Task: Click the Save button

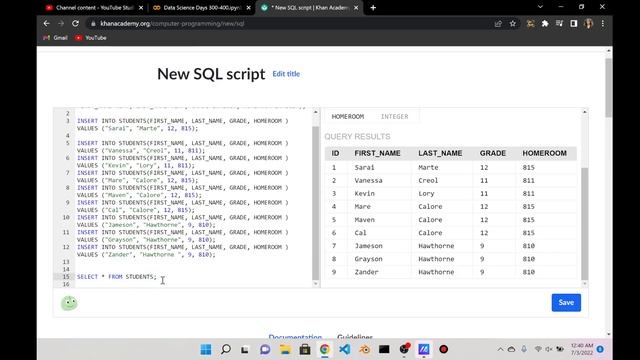Action: 566,302
